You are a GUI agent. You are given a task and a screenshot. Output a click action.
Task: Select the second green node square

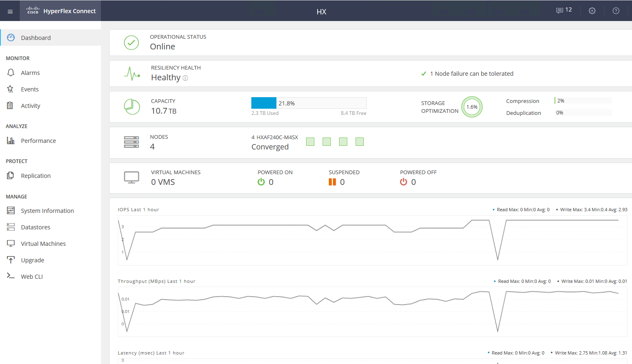(x=327, y=142)
